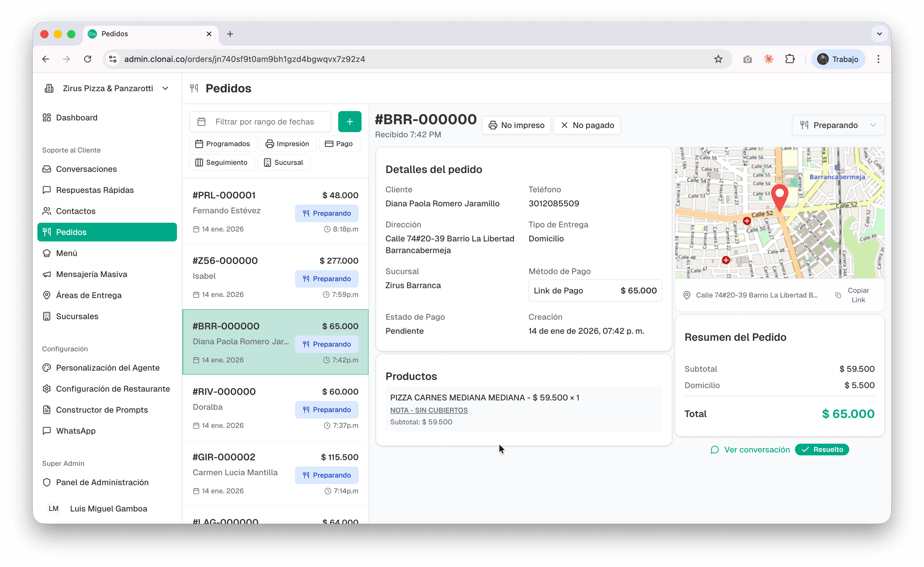
Task: Open the Chrome three-dot menu
Action: click(878, 59)
